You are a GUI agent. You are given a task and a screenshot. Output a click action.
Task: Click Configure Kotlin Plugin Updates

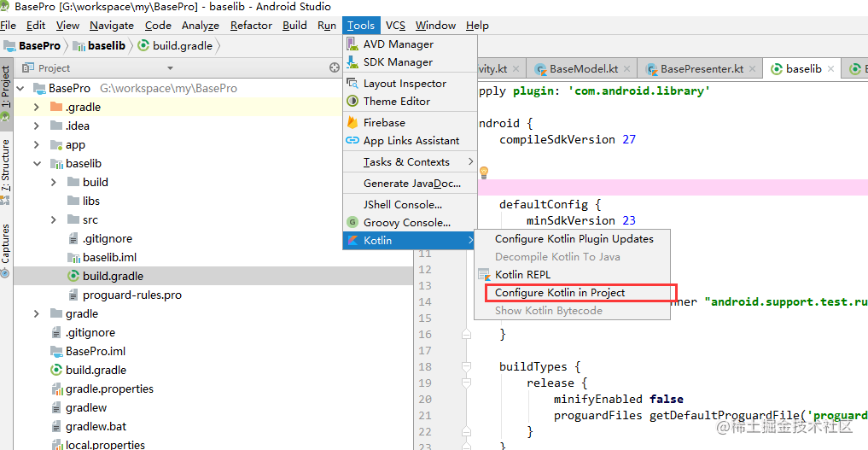574,239
